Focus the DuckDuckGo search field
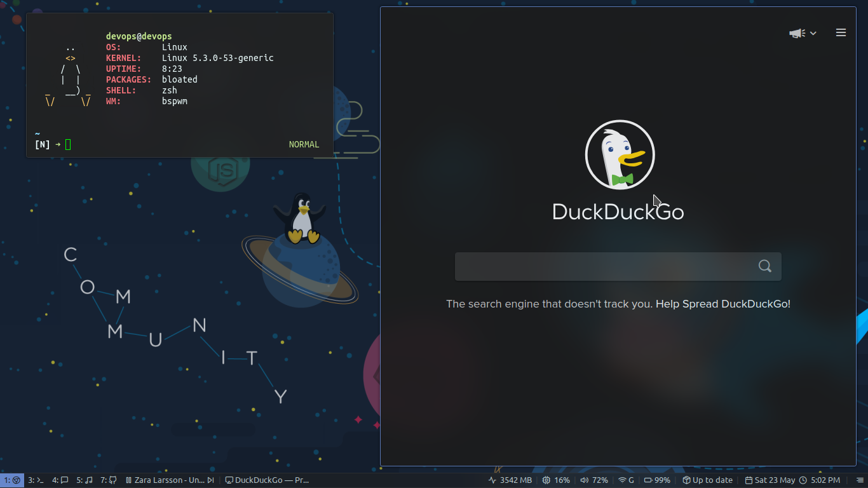Image resolution: width=868 pixels, height=488 pixels. tap(618, 266)
